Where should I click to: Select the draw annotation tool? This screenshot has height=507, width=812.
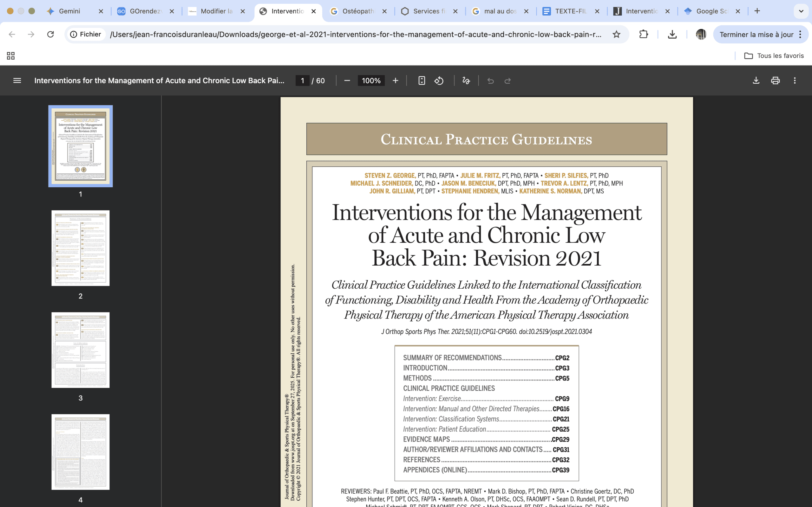466,80
